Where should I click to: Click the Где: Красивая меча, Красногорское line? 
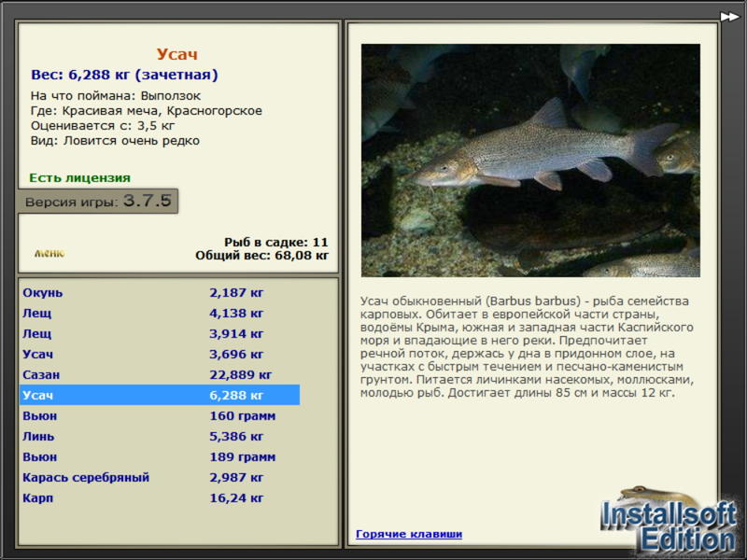(147, 111)
